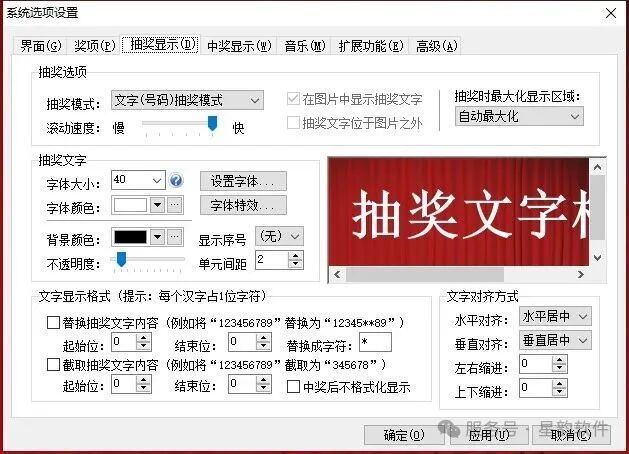Viewport: 629px width, 454px height.
Task: Open background color picker ellipsis button
Action: click(x=174, y=237)
